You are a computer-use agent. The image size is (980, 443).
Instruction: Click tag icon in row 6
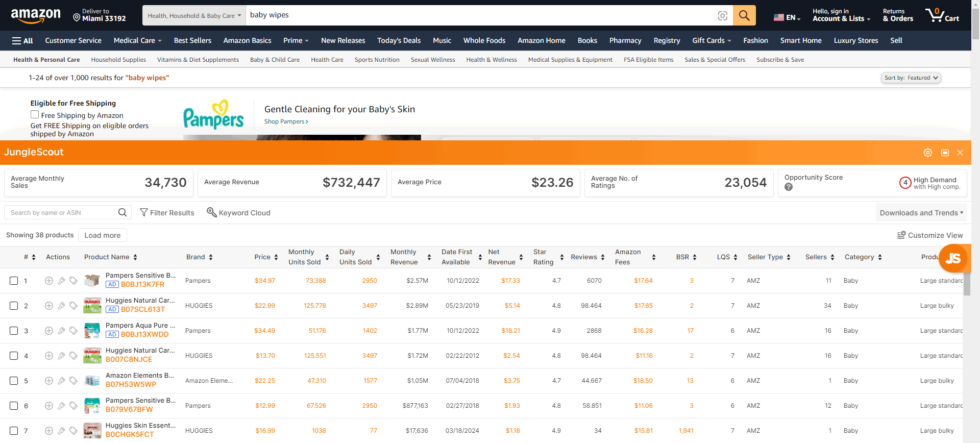tap(73, 406)
